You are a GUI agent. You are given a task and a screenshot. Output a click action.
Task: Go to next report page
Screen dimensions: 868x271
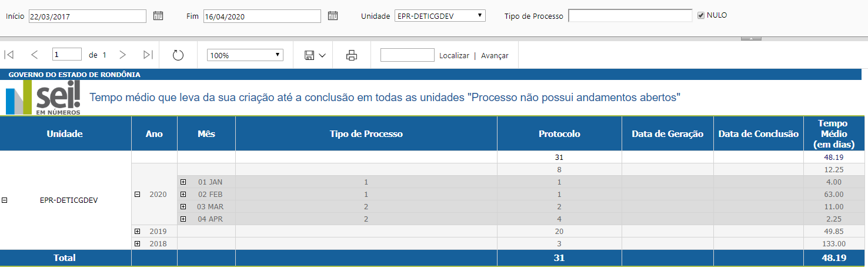pos(122,55)
